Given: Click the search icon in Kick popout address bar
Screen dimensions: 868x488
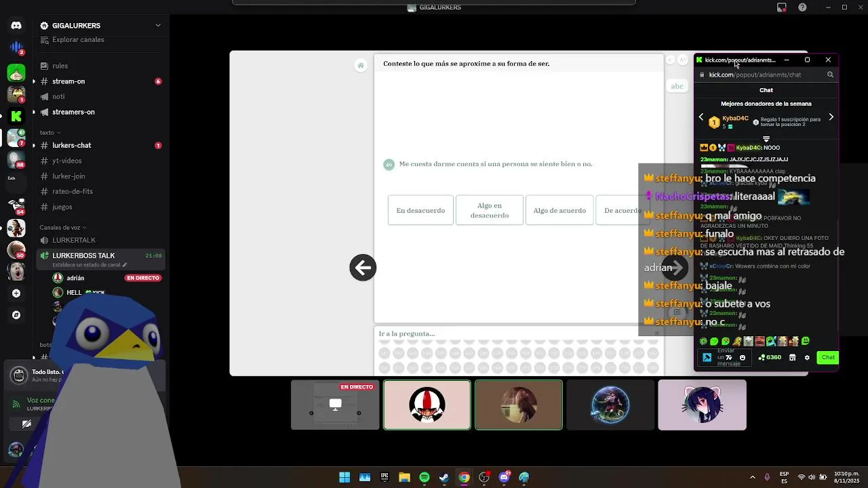Looking at the screenshot, I should click(830, 75).
